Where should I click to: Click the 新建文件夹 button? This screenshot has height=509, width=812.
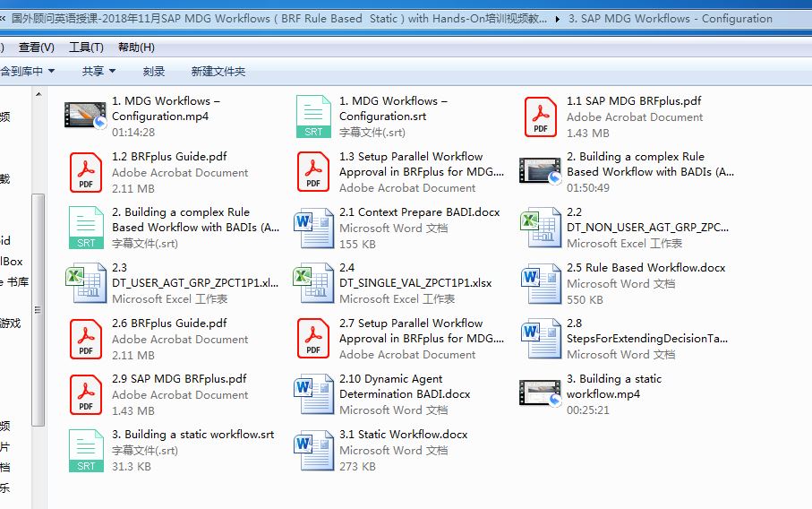pos(218,71)
